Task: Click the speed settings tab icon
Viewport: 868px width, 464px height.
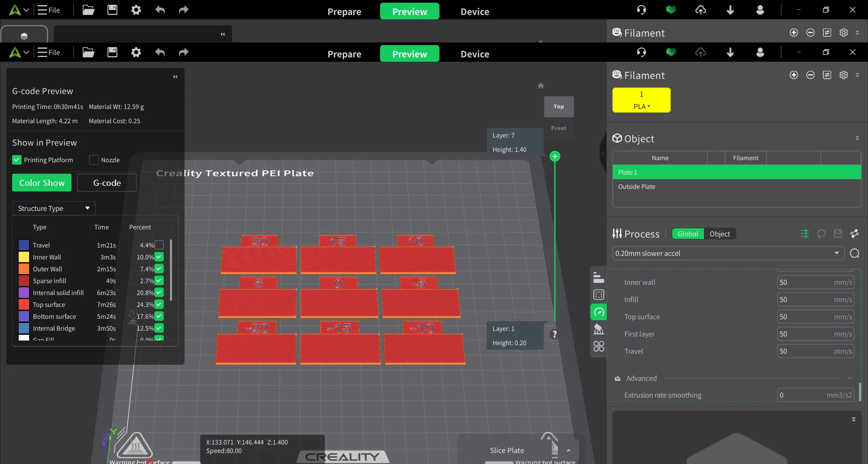Action: (x=599, y=312)
